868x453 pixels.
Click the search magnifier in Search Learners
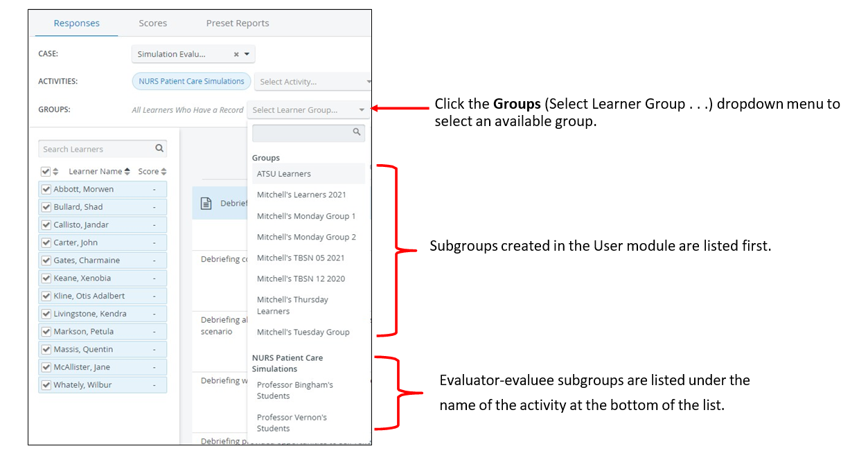tap(159, 148)
